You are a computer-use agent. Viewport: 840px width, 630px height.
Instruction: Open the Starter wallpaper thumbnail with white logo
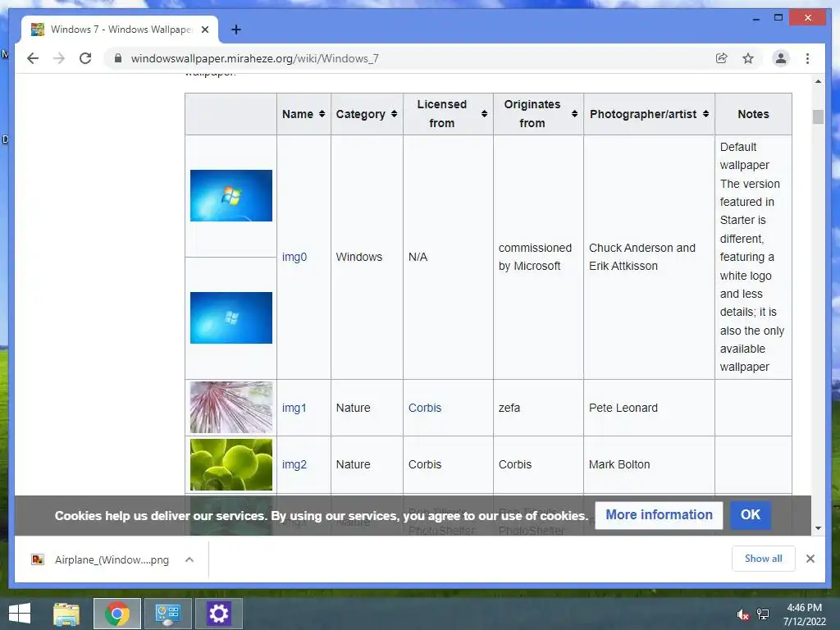coord(231,317)
